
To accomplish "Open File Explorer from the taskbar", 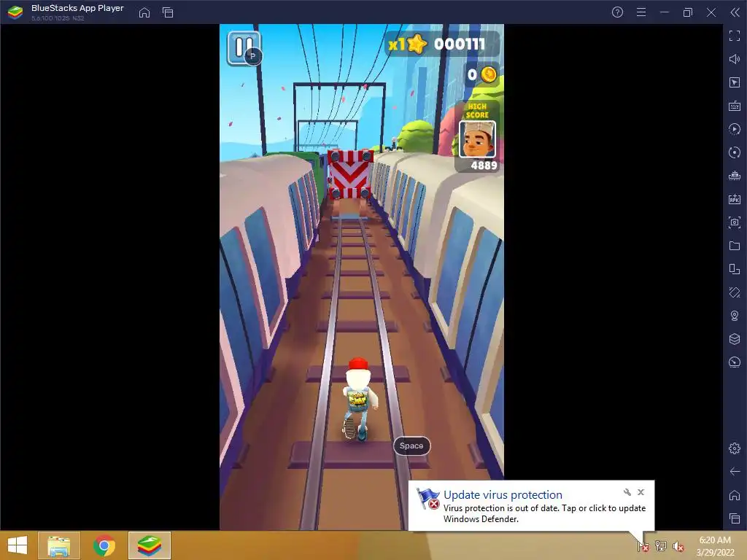I will point(58,545).
